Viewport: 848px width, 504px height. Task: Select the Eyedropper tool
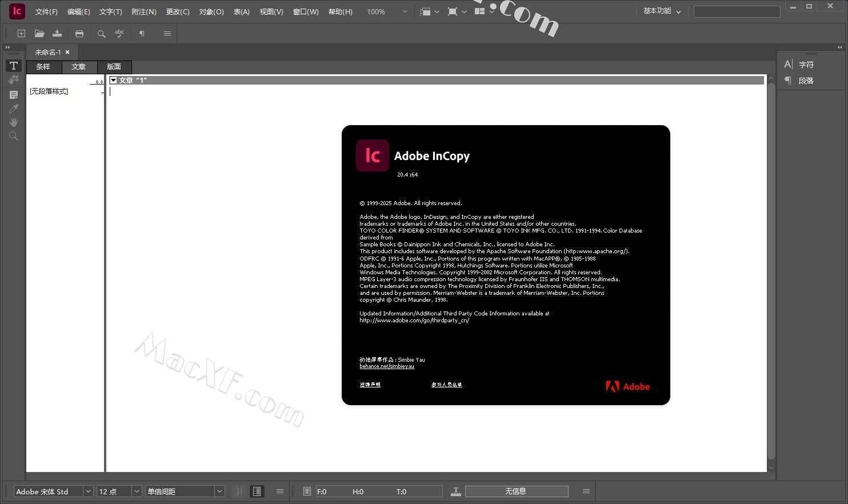[x=14, y=109]
